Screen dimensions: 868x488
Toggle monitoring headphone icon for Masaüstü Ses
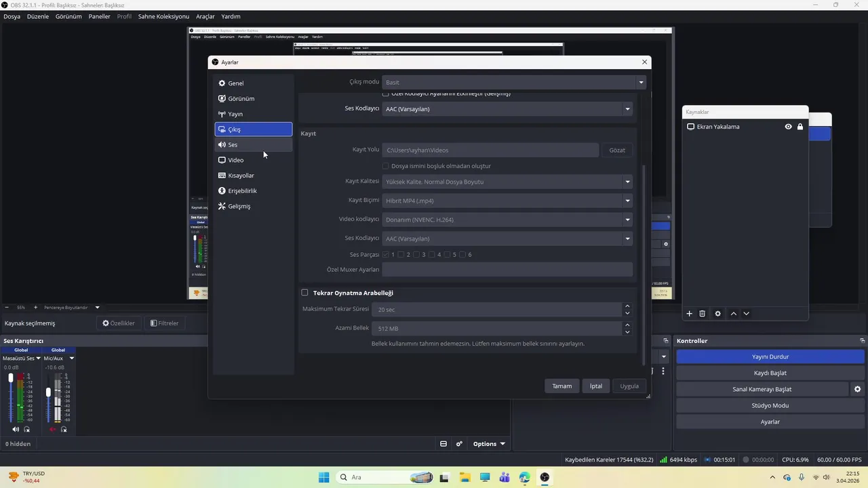27,429
